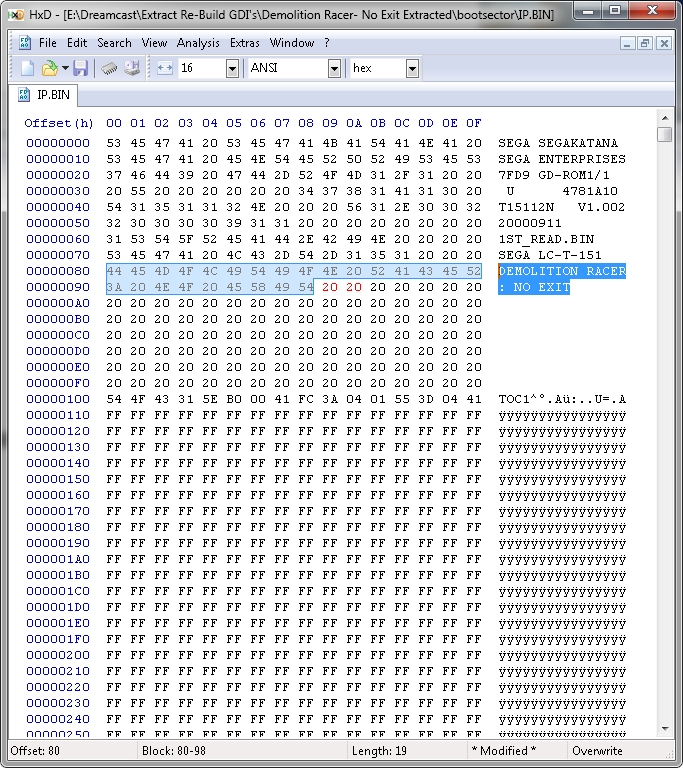The width and height of the screenshot is (683, 768).
Task: Select the IP.BIN document tab
Action: pyautogui.click(x=43, y=95)
